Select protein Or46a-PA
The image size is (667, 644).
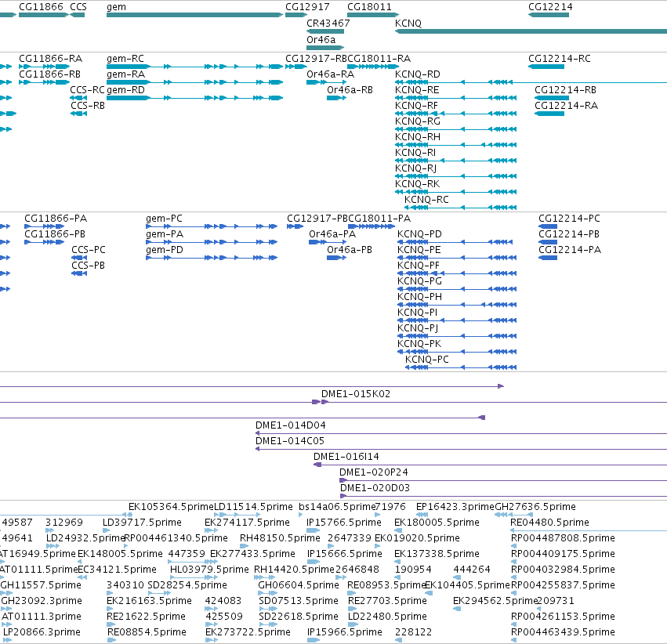coord(328,242)
